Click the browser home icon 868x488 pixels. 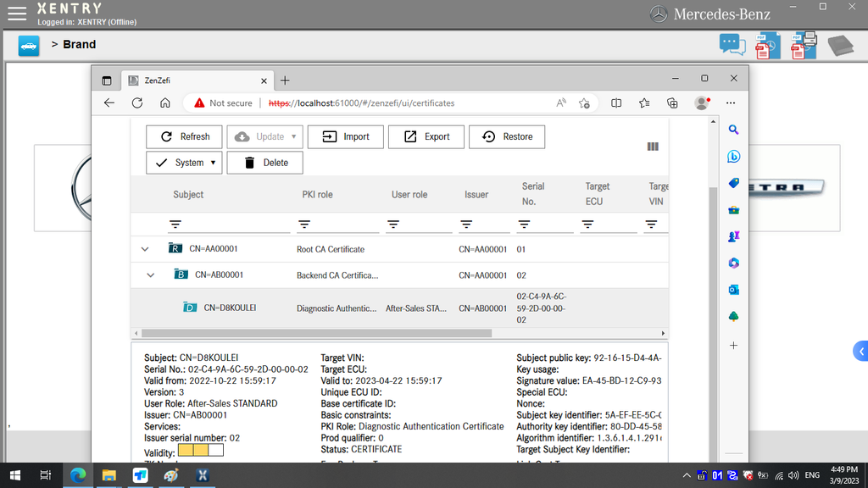tap(165, 103)
